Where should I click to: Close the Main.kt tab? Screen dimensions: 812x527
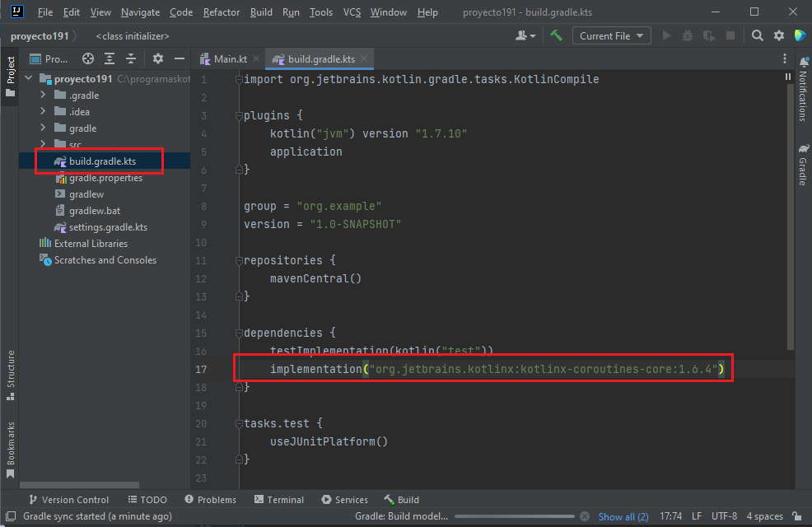[x=256, y=59]
